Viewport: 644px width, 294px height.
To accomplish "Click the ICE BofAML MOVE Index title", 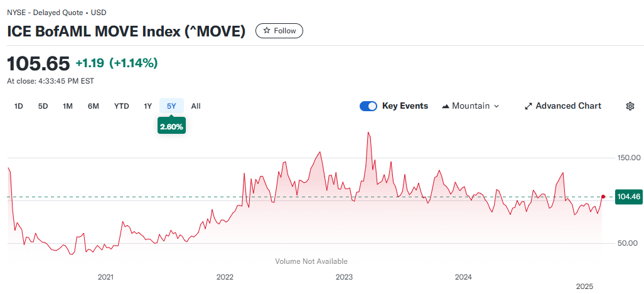I will coord(126,31).
